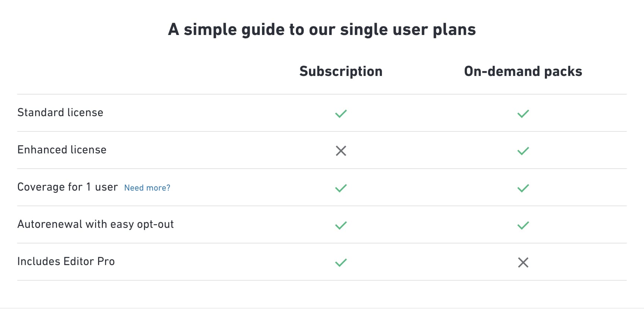This screenshot has height=309, width=644.
Task: Click the word 'plans' in the heading
Action: click(454, 29)
